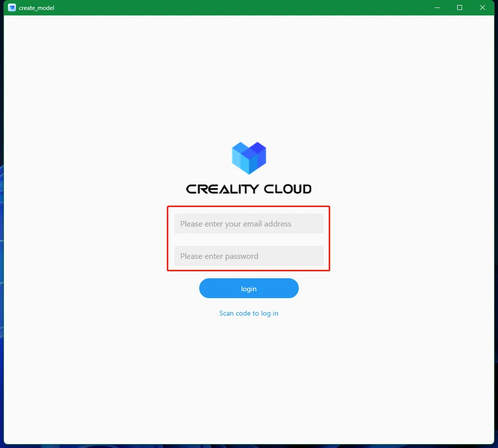
Task: Click the create_model title text
Action: point(36,8)
